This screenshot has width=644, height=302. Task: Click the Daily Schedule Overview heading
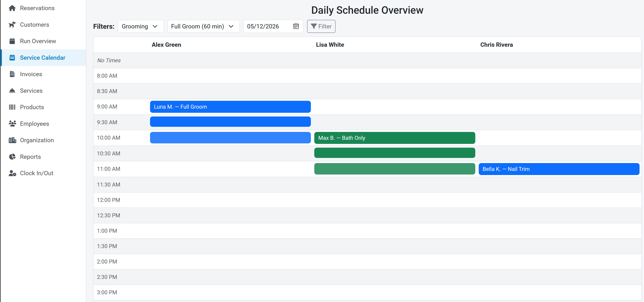pos(367,10)
